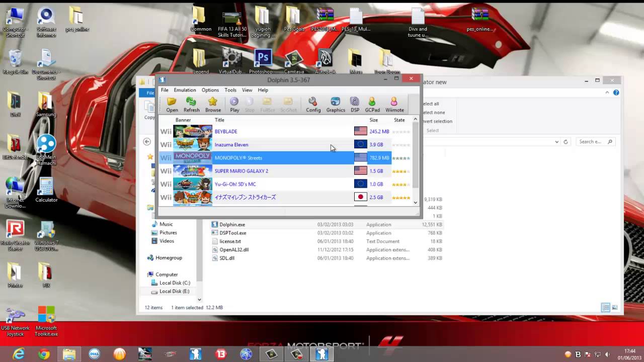Open the Wiimote settings

pyautogui.click(x=394, y=105)
